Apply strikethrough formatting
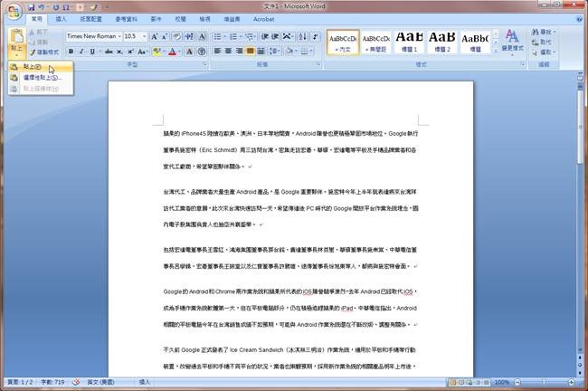This screenshot has height=391, width=588. [x=109, y=52]
